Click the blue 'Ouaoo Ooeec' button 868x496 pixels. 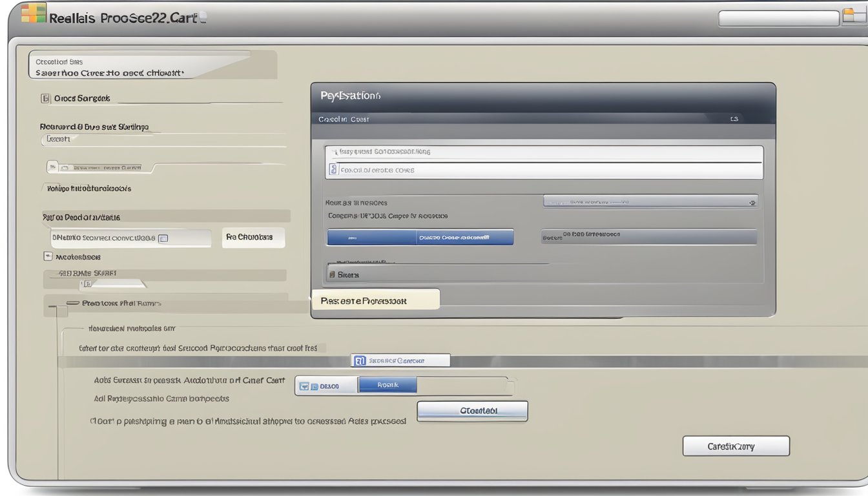pos(420,237)
